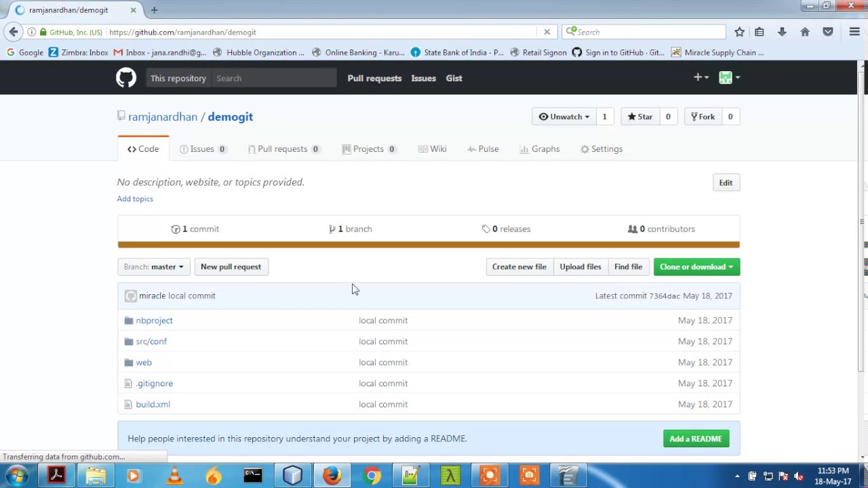Launch VLC media player from taskbar
Screen dimensions: 868x488
point(174,476)
